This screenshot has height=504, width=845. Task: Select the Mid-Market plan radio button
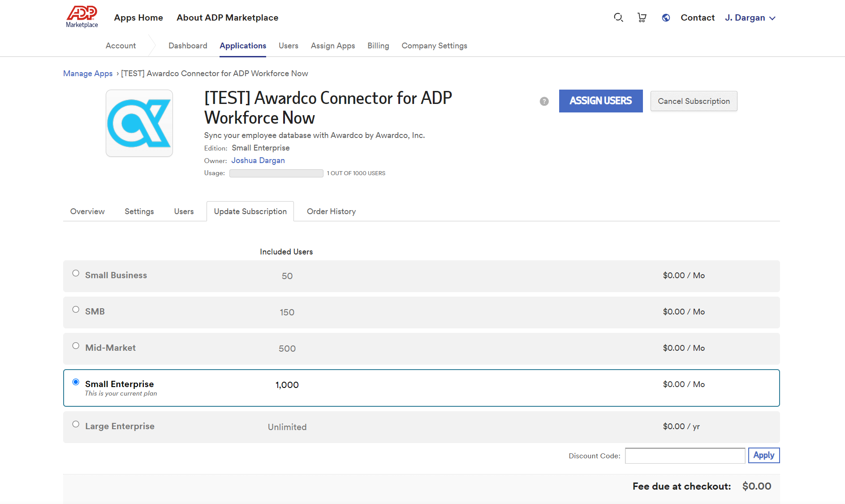pos(75,345)
